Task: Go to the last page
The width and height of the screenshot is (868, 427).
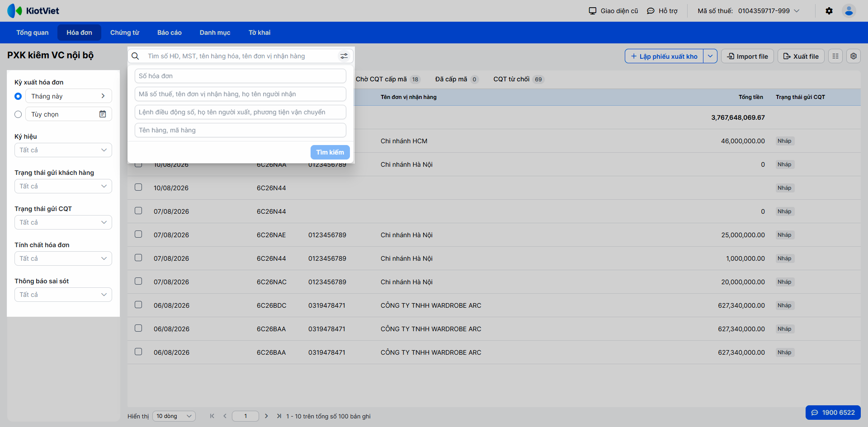Action: point(279,416)
